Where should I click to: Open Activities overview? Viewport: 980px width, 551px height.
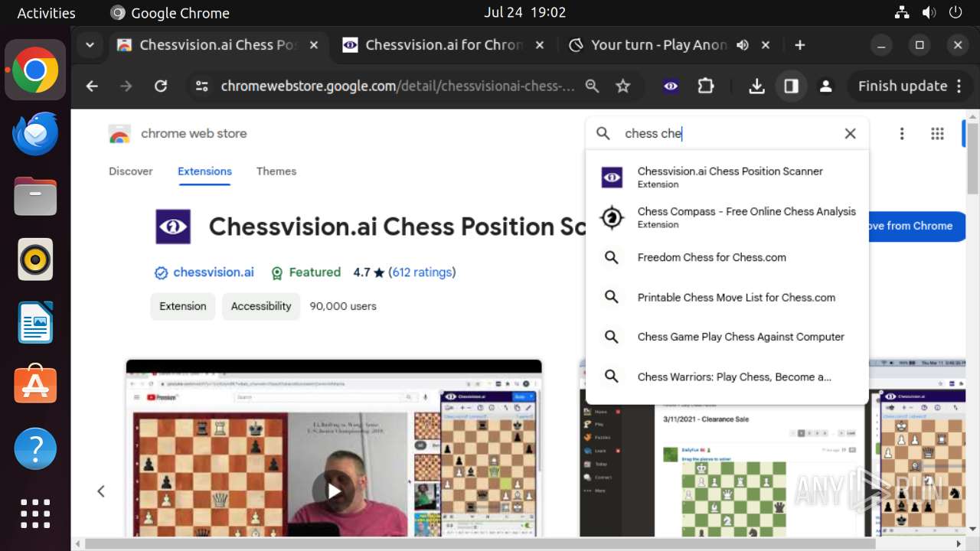46,13
